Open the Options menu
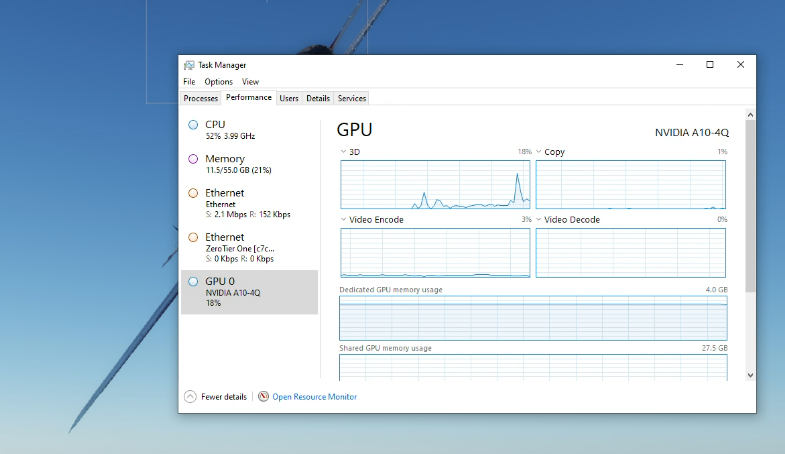Viewport: 785px width, 454px height. tap(218, 82)
